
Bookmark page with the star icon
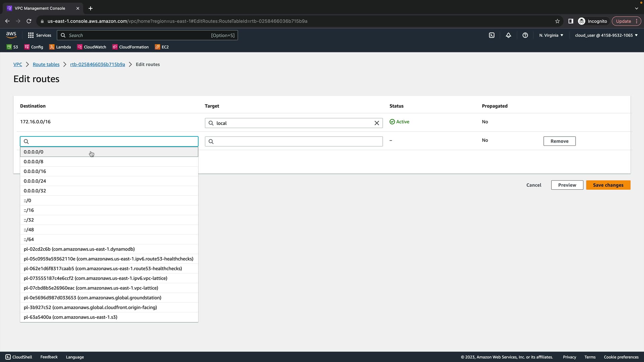coord(557,21)
